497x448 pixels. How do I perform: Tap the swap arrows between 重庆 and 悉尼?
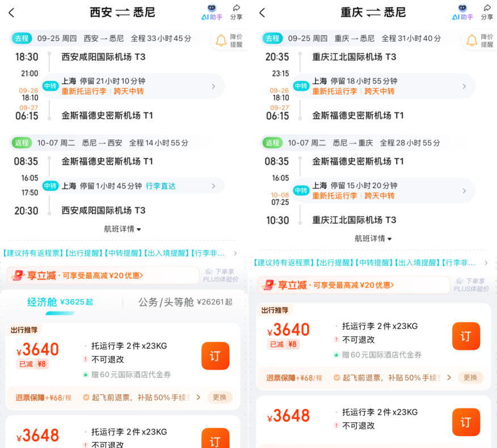(373, 12)
